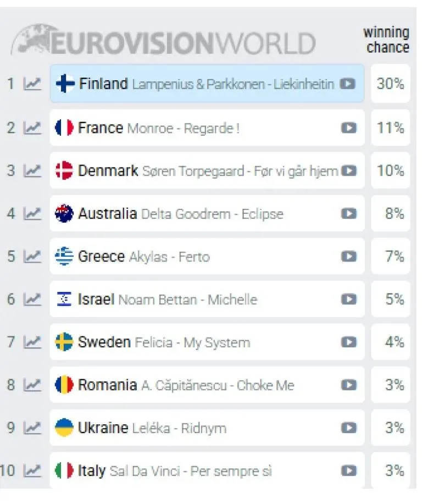This screenshot has width=439, height=504.
Task: Click Denmark's flag icon
Action: coord(64,170)
